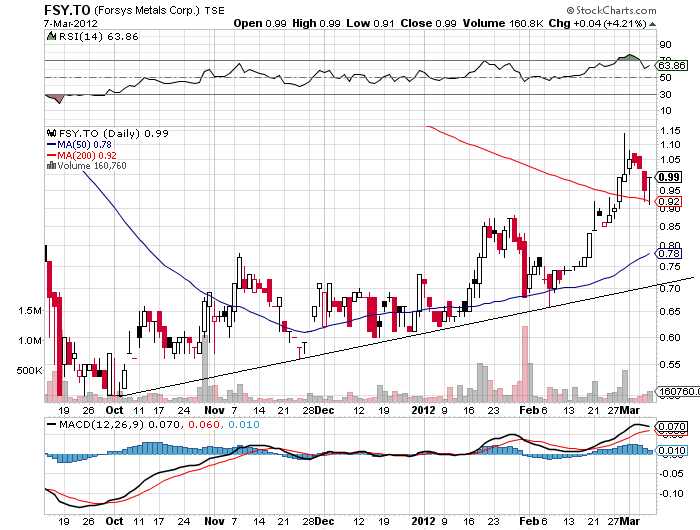Image resolution: width=700 pixels, height=530 pixels.
Task: Click the Dec label on price chart axis
Action: (324, 410)
